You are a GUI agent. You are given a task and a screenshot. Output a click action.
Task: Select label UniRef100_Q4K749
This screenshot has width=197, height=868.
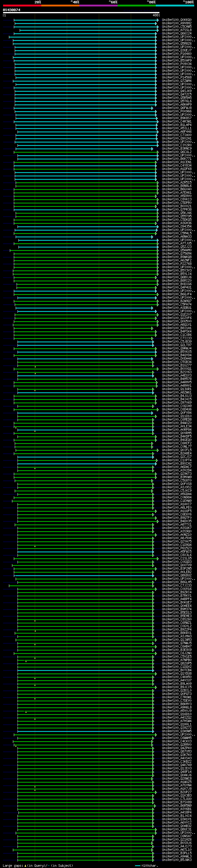(177, 765)
